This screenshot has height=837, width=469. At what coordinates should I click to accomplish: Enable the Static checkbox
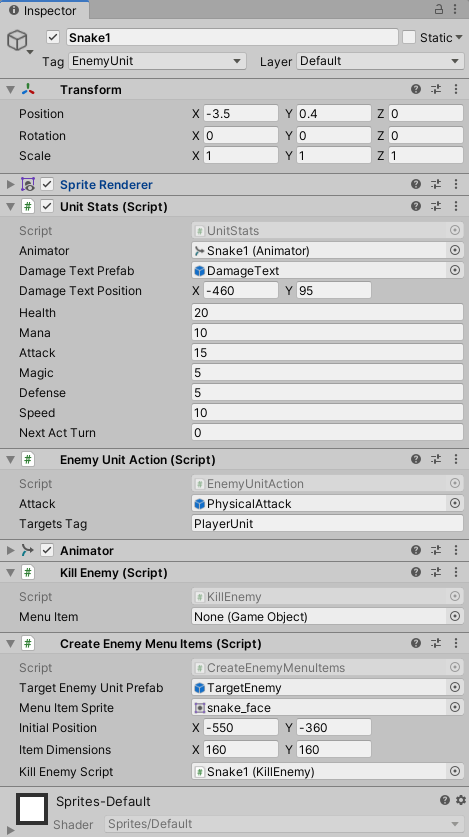point(409,37)
